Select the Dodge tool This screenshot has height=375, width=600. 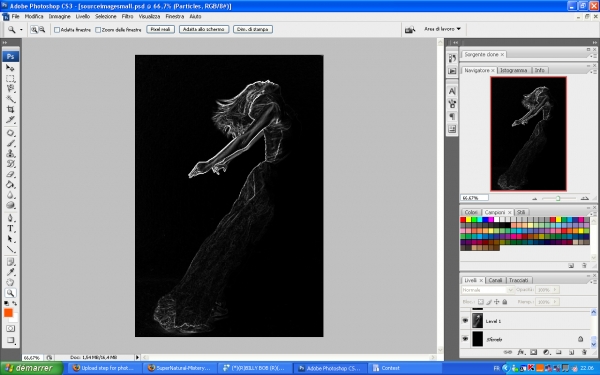[10, 205]
